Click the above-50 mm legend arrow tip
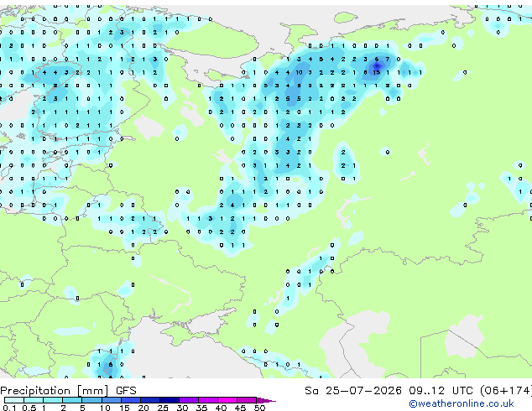 point(266,400)
